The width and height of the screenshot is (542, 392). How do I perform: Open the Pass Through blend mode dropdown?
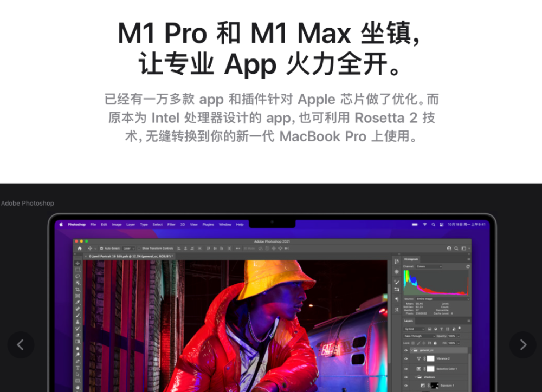(x=420, y=336)
